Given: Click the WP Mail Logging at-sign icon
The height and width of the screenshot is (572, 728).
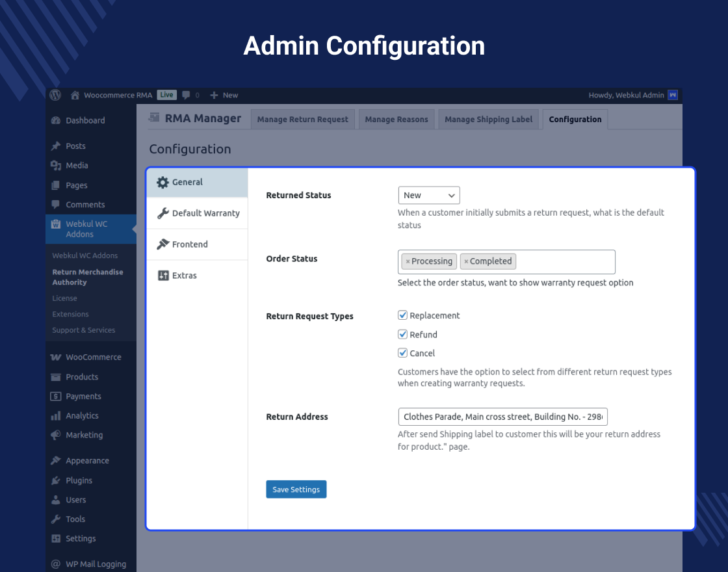Looking at the screenshot, I should point(56,564).
